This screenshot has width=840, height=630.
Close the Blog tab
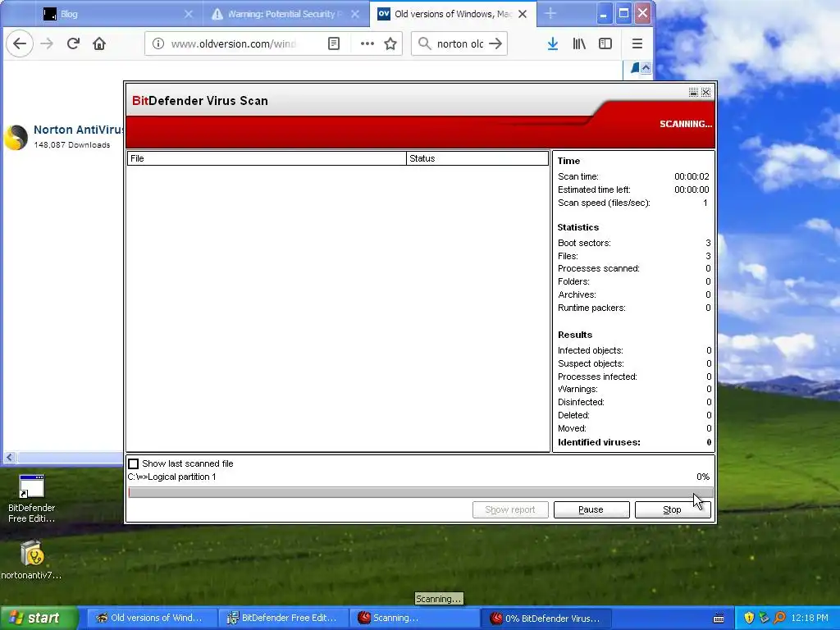[x=189, y=15]
